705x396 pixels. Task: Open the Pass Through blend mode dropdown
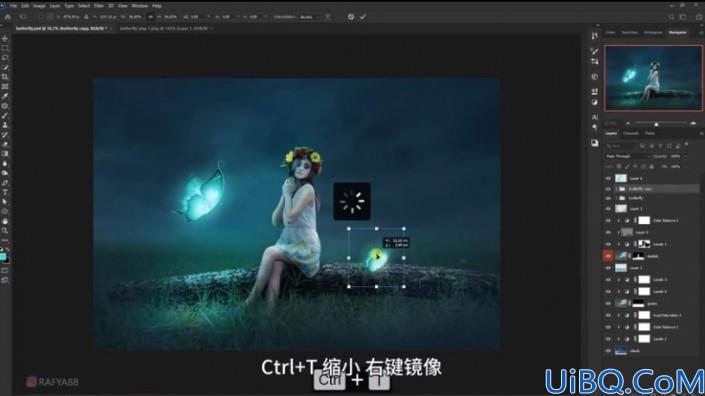pos(628,156)
